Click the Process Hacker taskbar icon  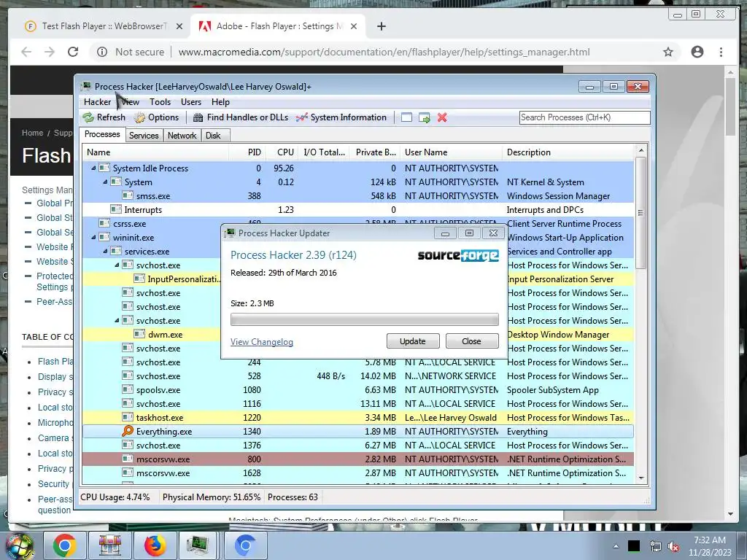[x=198, y=545]
